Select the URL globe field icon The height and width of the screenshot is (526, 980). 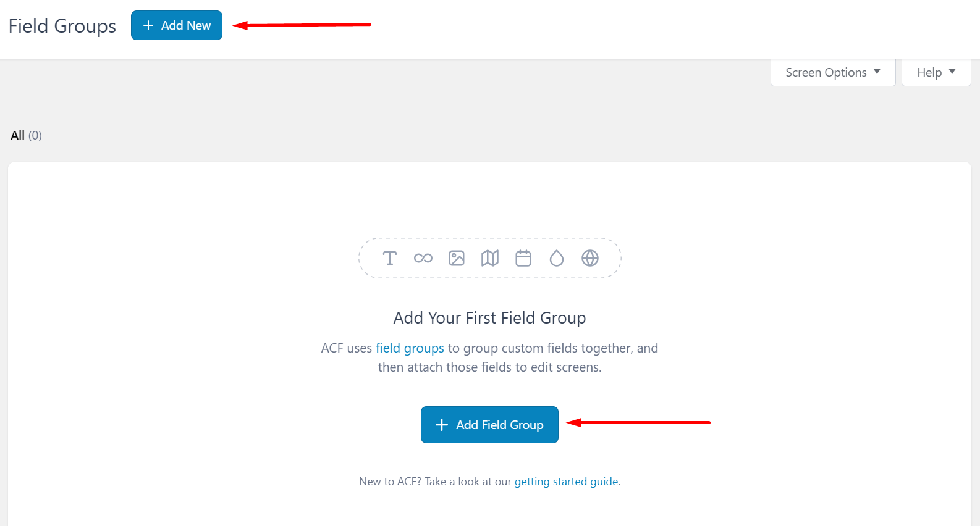590,258
